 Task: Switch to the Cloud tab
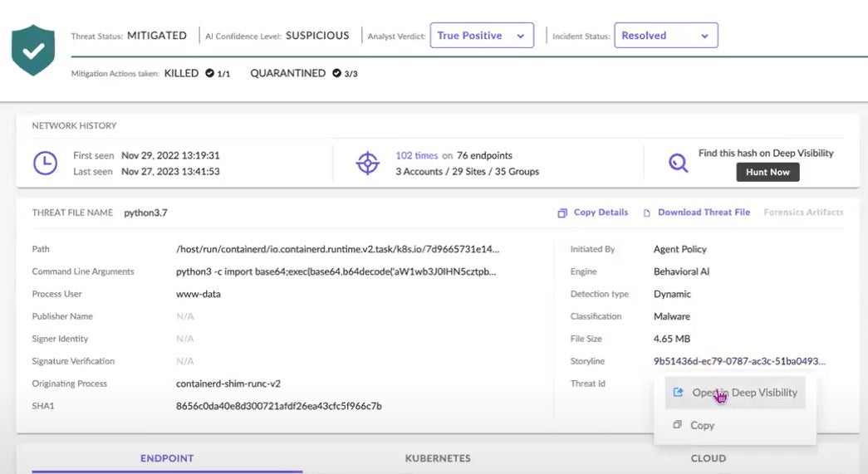(x=708, y=458)
